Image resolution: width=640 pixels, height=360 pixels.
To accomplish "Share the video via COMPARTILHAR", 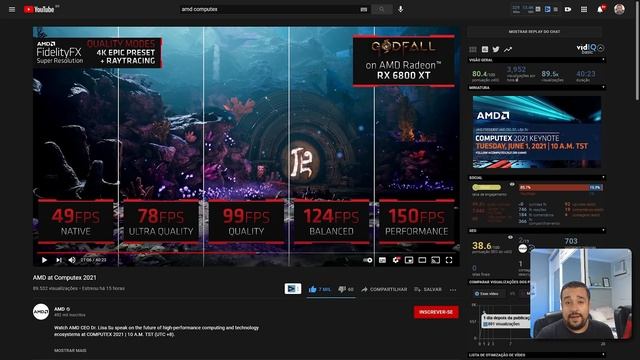I will click(x=384, y=289).
